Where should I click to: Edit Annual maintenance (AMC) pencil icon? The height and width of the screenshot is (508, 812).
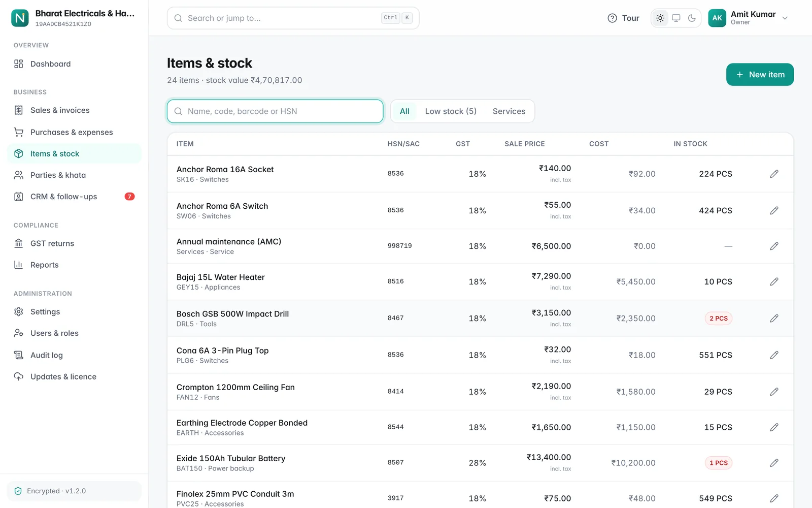coord(774,246)
